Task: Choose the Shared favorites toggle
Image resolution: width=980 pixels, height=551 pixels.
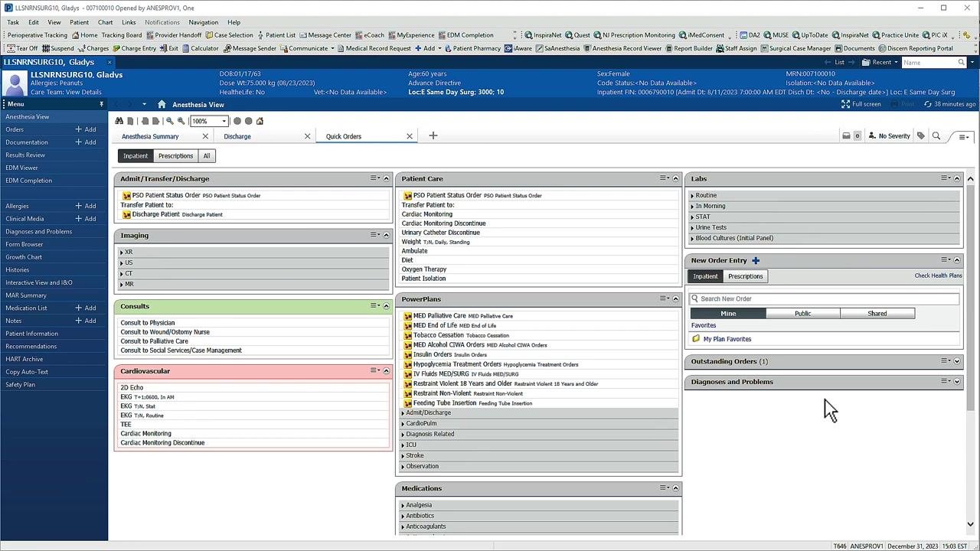Action: tap(877, 313)
